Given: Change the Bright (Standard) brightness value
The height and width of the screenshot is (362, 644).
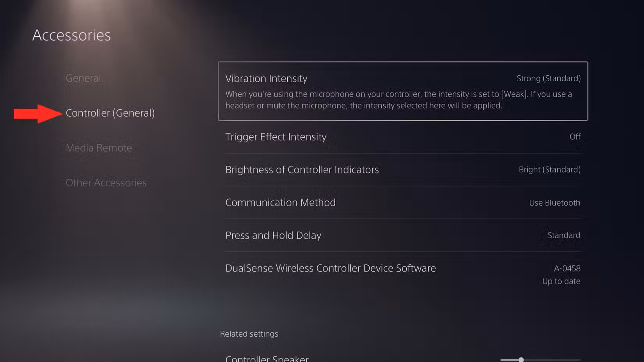Looking at the screenshot, I should click(550, 170).
